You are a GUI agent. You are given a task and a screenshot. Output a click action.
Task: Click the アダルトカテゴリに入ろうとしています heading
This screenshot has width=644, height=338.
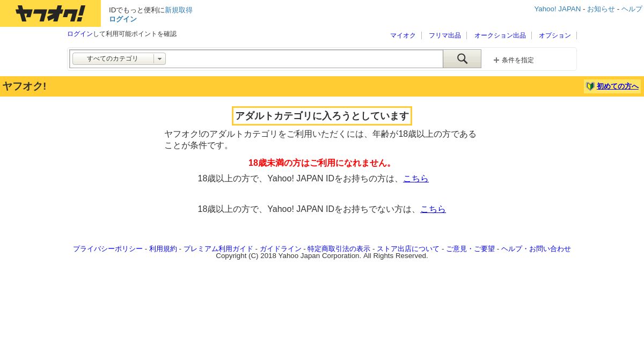click(322, 116)
